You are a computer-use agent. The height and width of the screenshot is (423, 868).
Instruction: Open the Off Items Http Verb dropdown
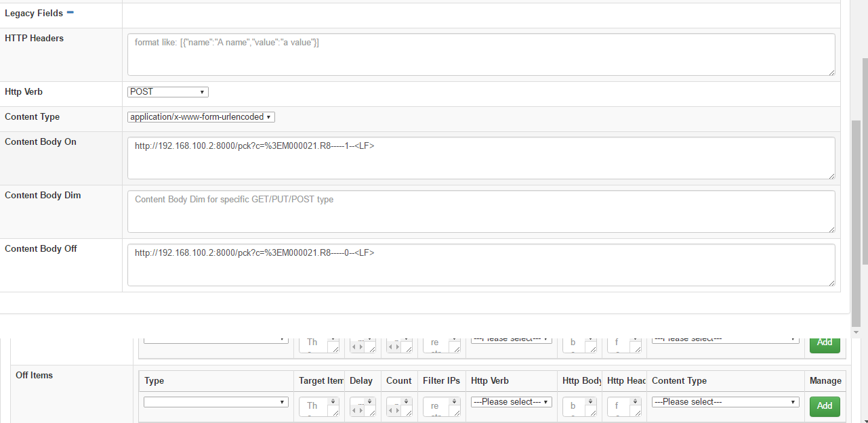[x=511, y=402]
